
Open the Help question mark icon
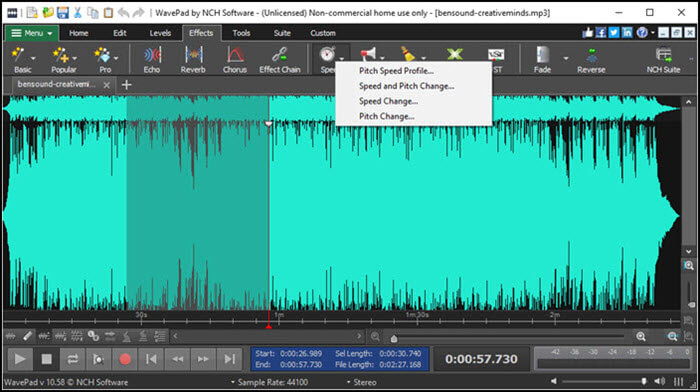click(642, 33)
